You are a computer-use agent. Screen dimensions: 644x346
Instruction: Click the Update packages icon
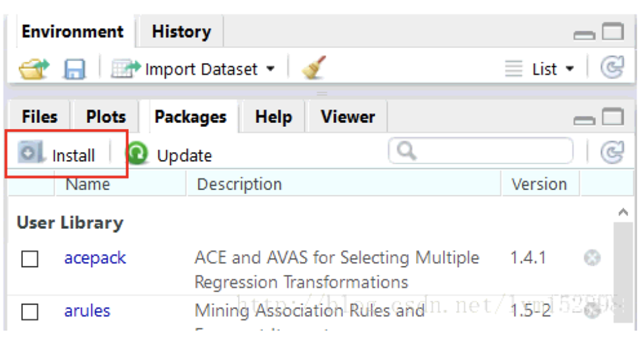(137, 154)
